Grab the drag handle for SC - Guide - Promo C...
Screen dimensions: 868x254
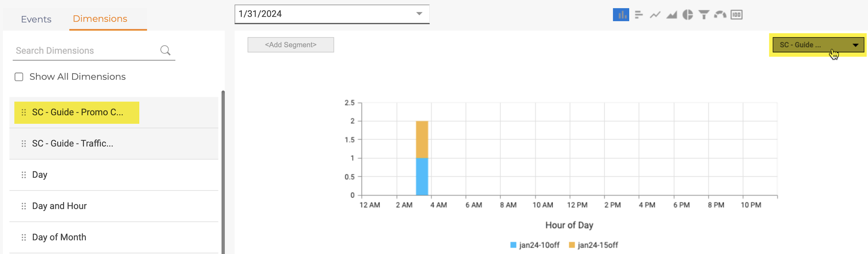24,112
